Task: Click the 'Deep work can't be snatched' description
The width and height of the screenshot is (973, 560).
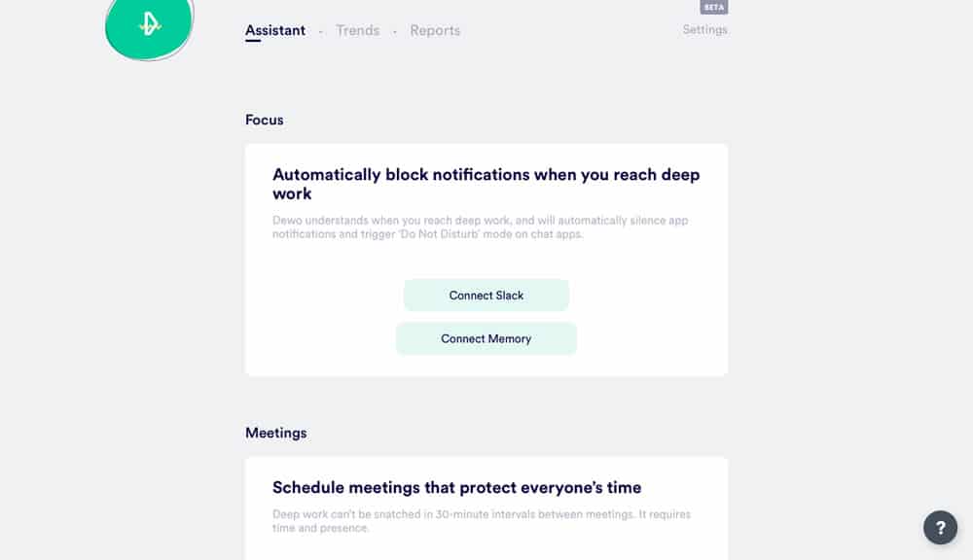Action: tap(482, 521)
